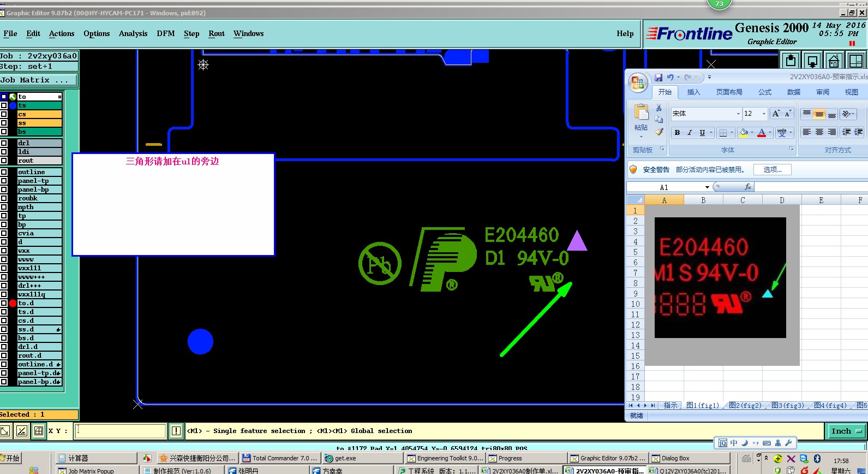Click the red font color swatch
This screenshot has width=868, height=474.
pos(762,133)
